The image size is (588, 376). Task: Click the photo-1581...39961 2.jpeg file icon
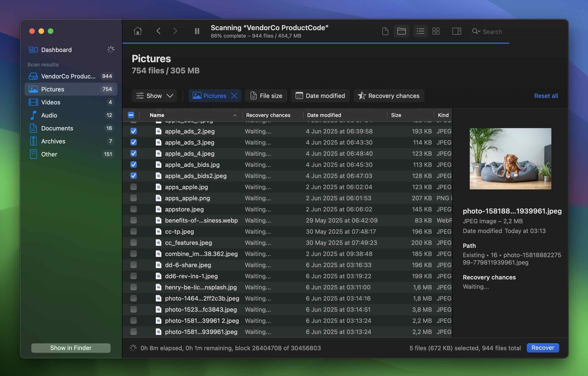click(159, 321)
